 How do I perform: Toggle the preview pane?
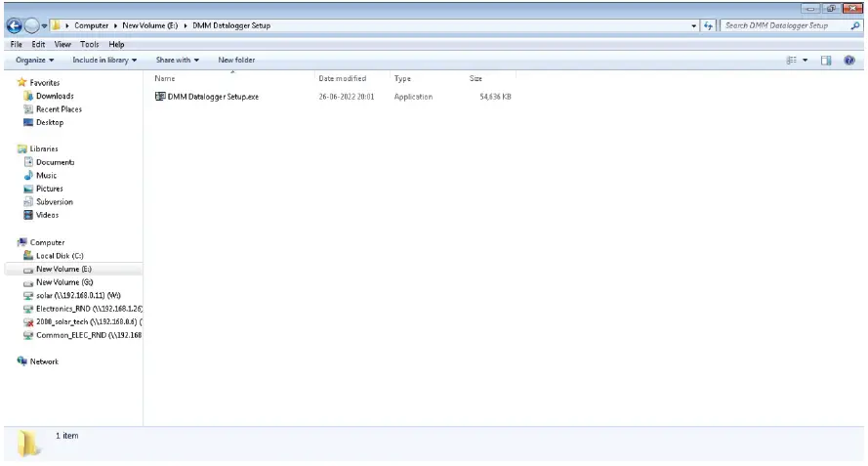coord(826,60)
